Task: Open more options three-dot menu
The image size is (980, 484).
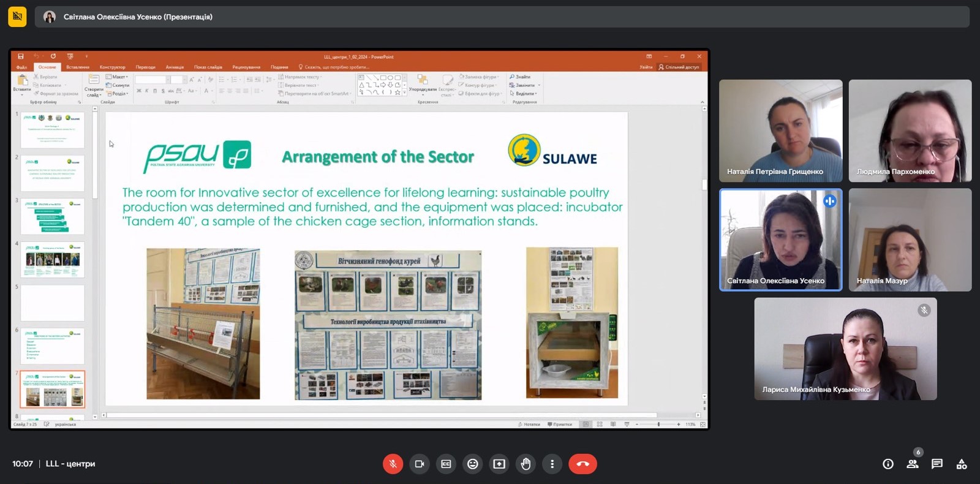Action: point(552,464)
